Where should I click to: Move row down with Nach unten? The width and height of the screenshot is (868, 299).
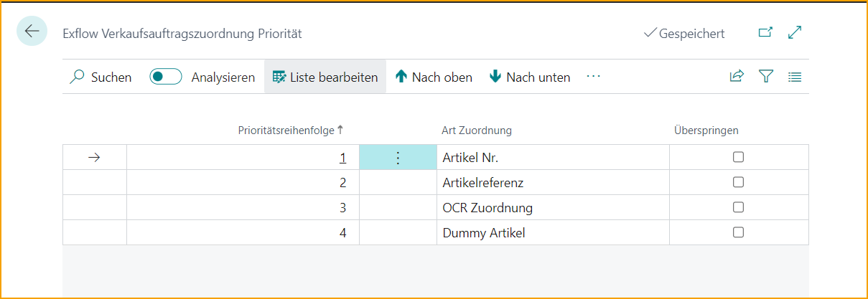[x=530, y=77]
